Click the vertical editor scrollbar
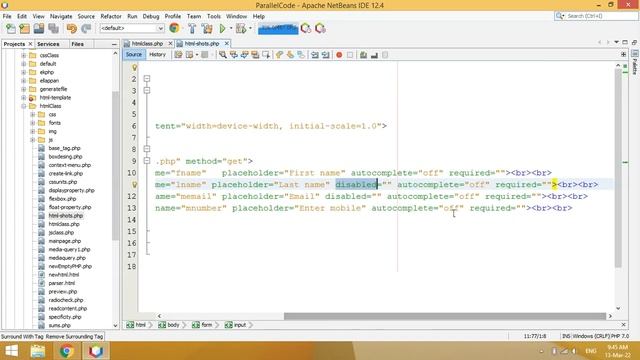This screenshot has height=360, width=640. [618, 168]
